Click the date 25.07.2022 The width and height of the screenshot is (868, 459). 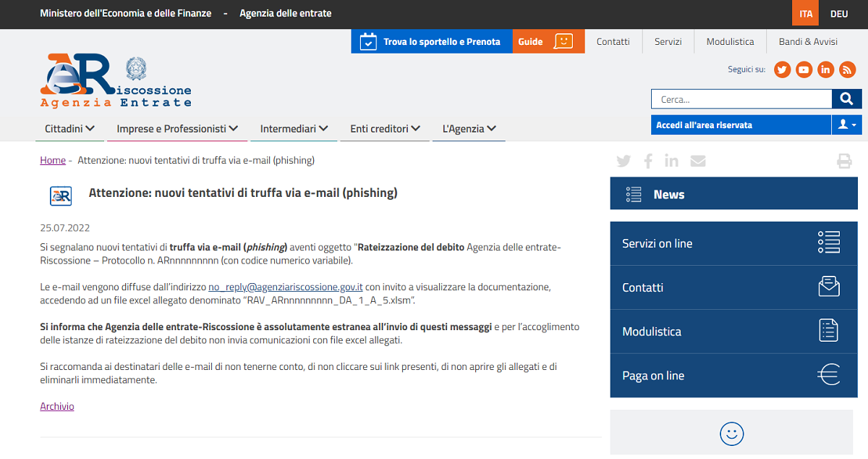pyautogui.click(x=65, y=227)
